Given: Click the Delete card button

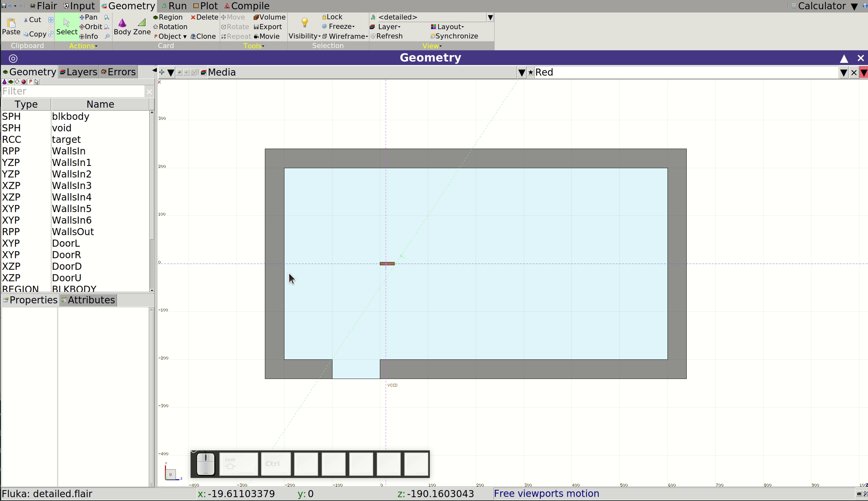Looking at the screenshot, I should pos(204,17).
